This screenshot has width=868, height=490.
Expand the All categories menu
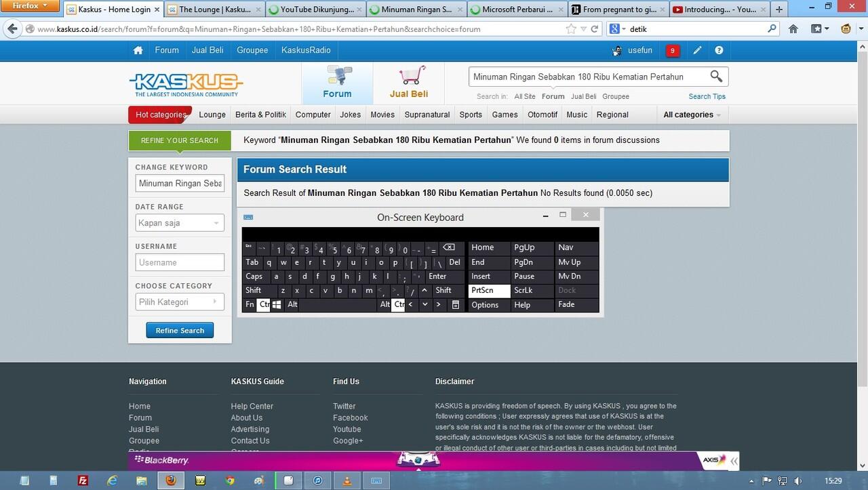[692, 115]
